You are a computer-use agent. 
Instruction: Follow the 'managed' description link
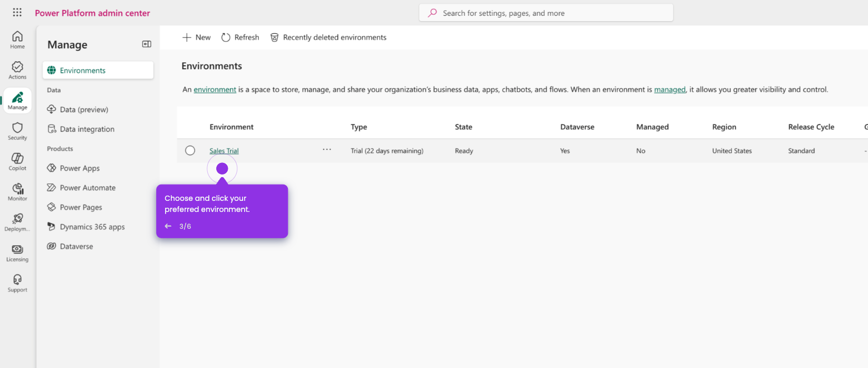[x=670, y=90]
